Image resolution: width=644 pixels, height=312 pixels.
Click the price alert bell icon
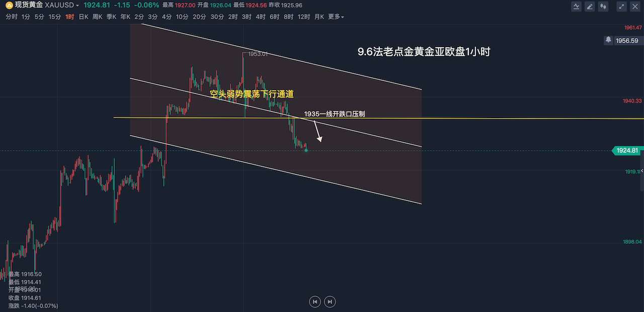(x=609, y=40)
